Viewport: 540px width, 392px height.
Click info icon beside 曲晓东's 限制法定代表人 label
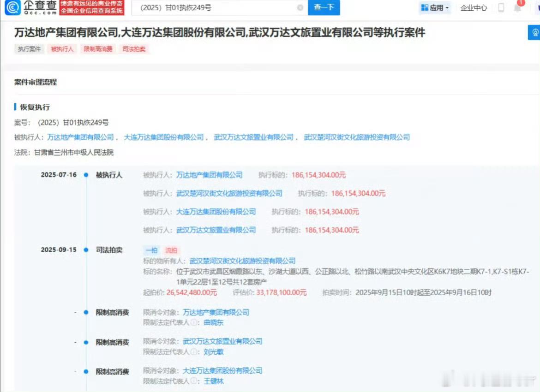(193, 322)
